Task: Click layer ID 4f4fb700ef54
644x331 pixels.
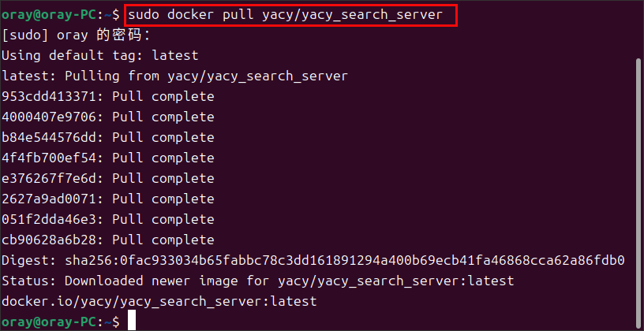Action: click(52, 158)
